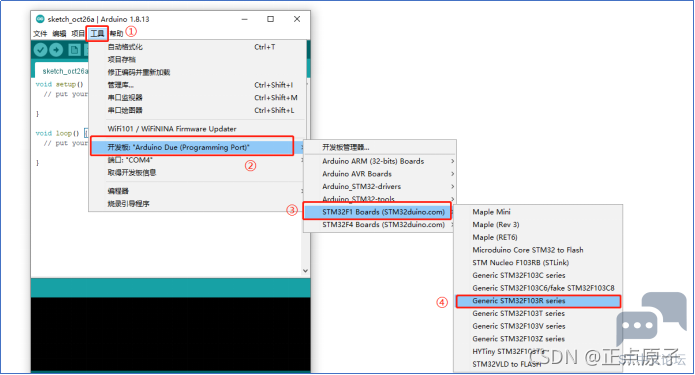Image resolution: width=695 pixels, height=375 pixels.
Task: Click the Arduino logo in title bar
Action: click(40, 19)
